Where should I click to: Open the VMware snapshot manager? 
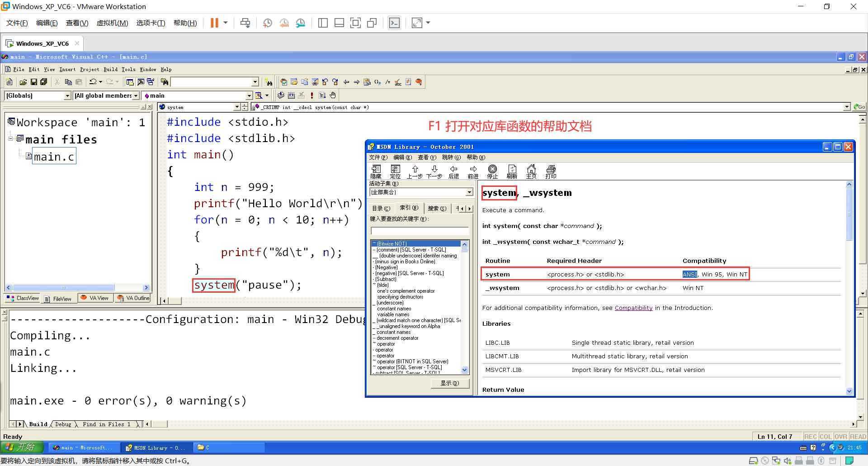[301, 23]
